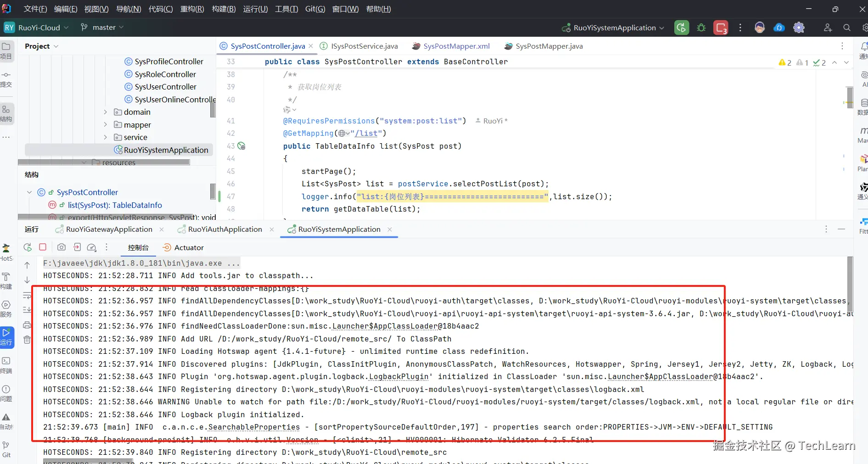Open the RuoYi-Cloud project dropdown
868x464 pixels.
(37, 28)
